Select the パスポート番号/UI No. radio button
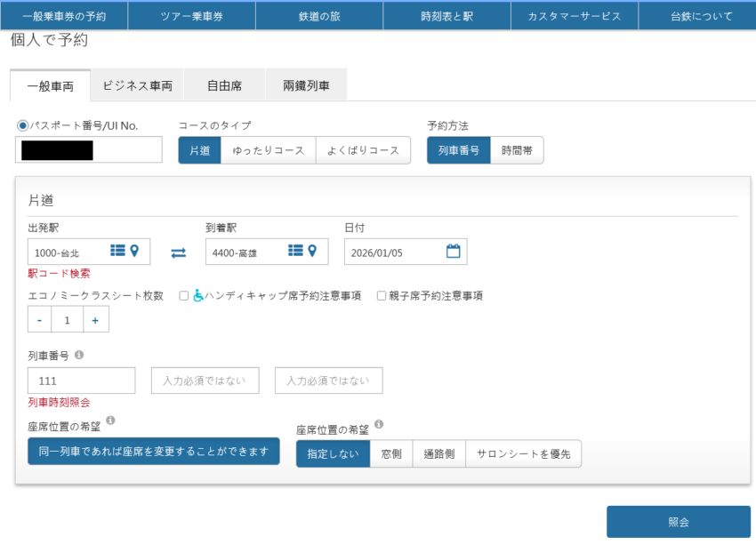Image resolution: width=756 pixels, height=545 pixels. coord(22,125)
